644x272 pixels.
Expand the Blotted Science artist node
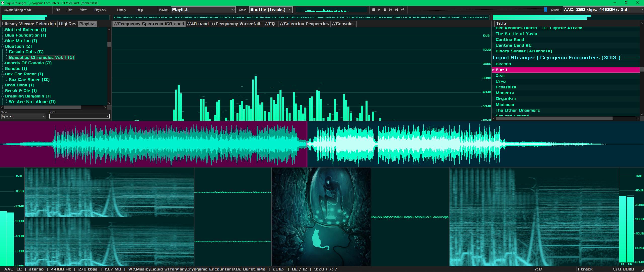tap(3, 30)
